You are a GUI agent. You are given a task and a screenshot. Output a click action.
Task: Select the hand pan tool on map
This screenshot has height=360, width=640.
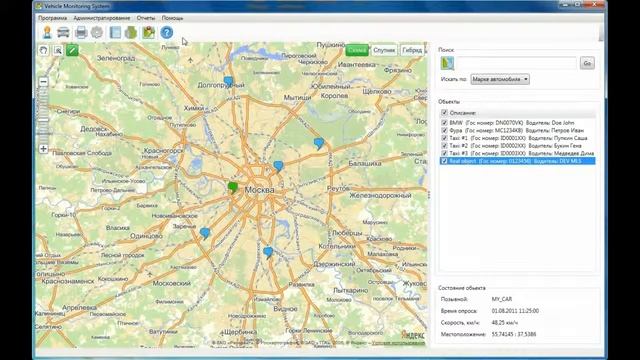44,50
